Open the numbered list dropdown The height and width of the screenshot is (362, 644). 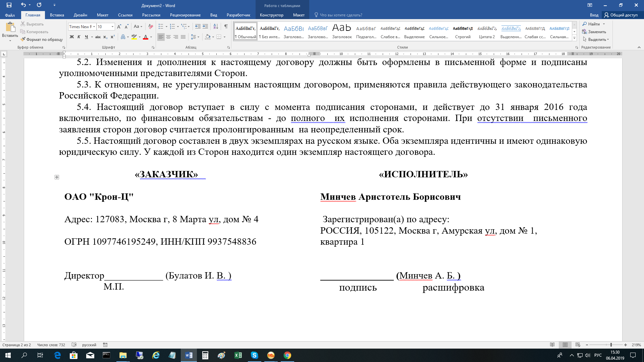[x=178, y=26]
